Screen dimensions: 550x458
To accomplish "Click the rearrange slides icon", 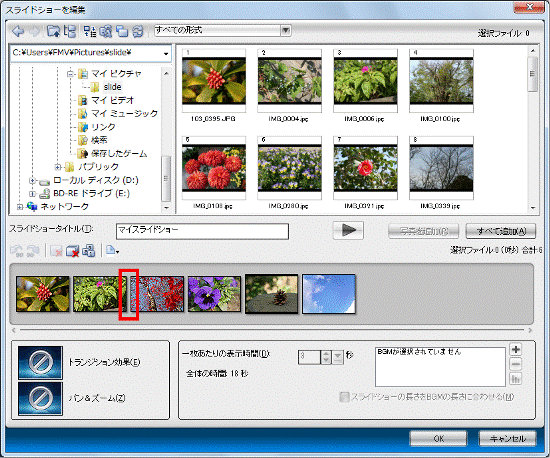I will click(88, 251).
